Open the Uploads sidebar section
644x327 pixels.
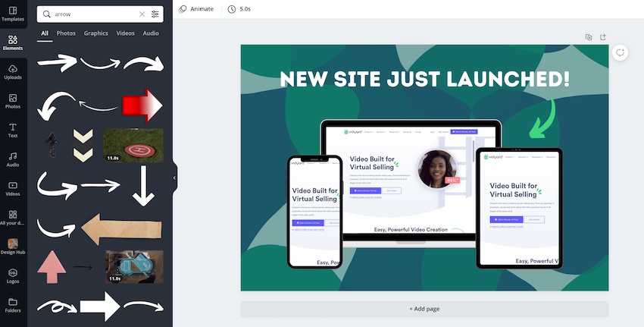[13, 72]
